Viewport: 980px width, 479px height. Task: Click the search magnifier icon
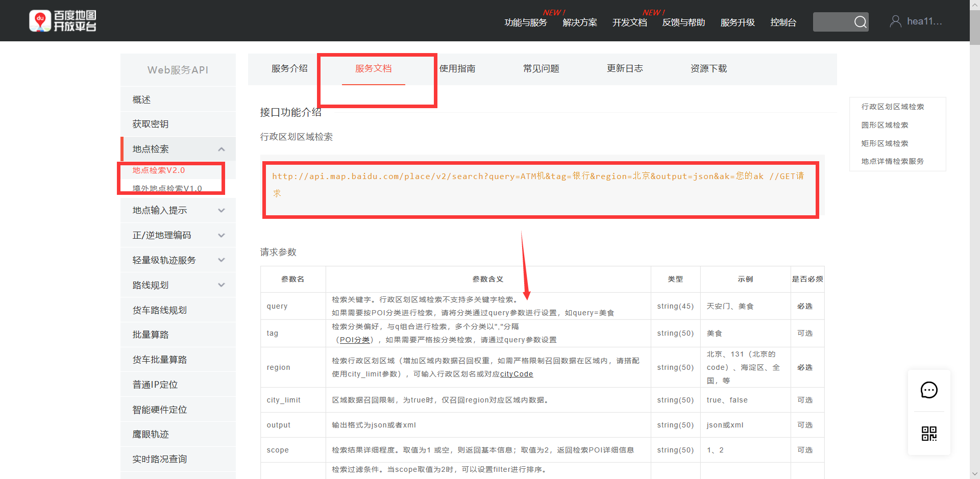tap(861, 22)
